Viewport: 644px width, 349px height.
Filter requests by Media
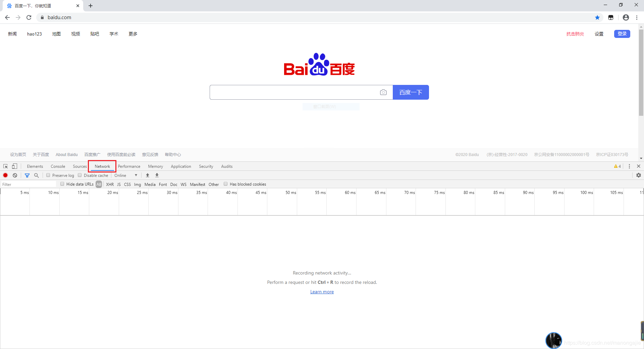tap(150, 184)
